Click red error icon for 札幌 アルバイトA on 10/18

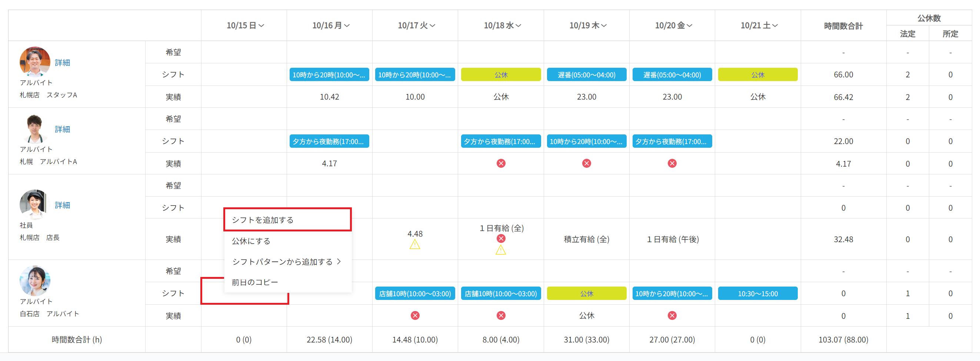tap(501, 164)
